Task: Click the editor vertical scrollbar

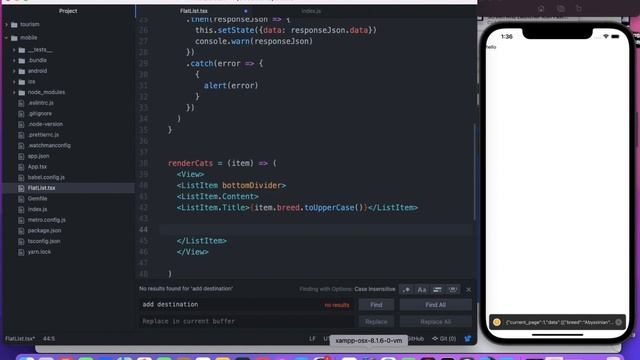Action: (x=475, y=171)
